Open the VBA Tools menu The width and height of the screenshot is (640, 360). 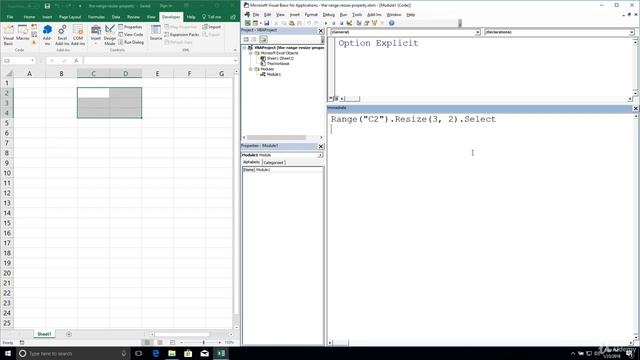click(x=357, y=15)
